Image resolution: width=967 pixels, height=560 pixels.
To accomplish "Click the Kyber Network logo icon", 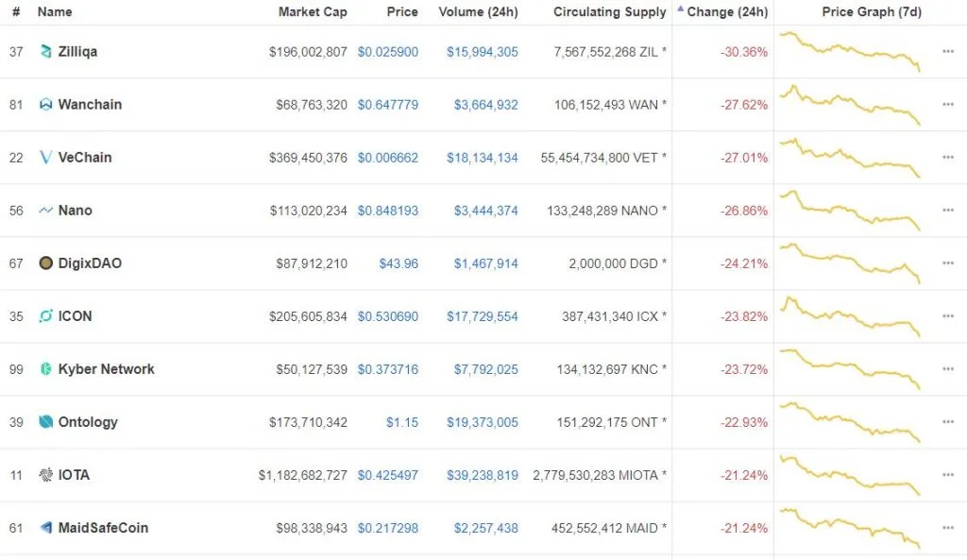I will (x=45, y=369).
